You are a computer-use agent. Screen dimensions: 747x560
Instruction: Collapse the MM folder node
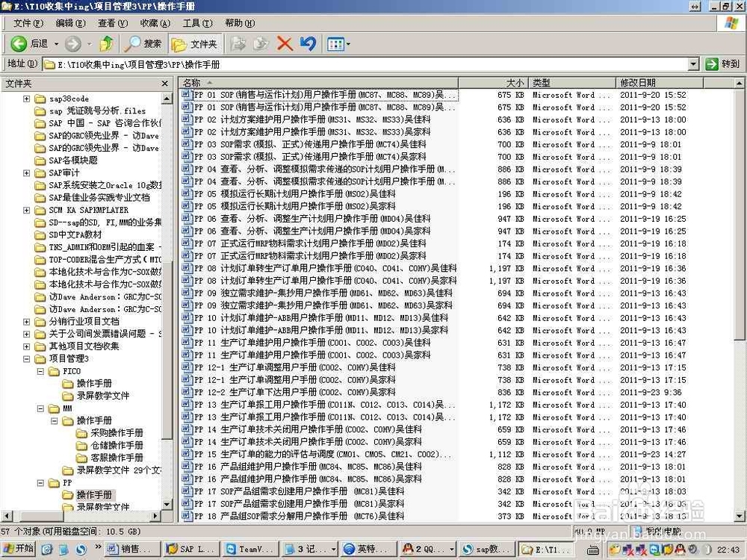pyautogui.click(x=40, y=408)
